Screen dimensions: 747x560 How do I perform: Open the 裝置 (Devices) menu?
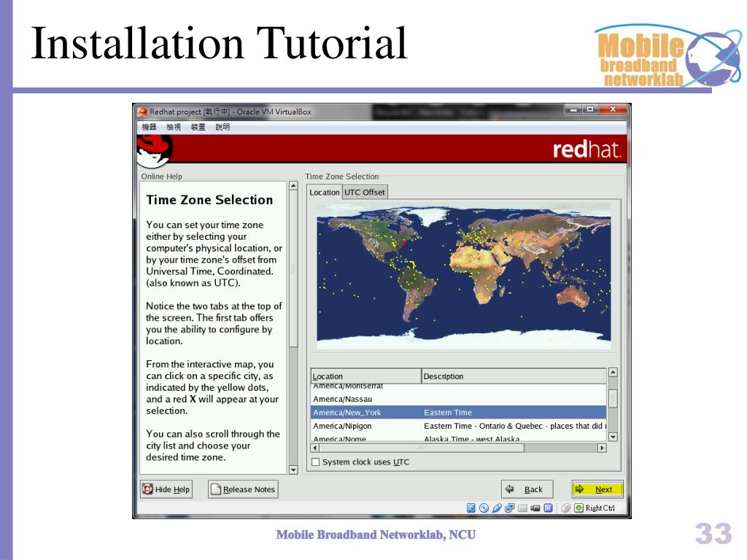pos(198,127)
